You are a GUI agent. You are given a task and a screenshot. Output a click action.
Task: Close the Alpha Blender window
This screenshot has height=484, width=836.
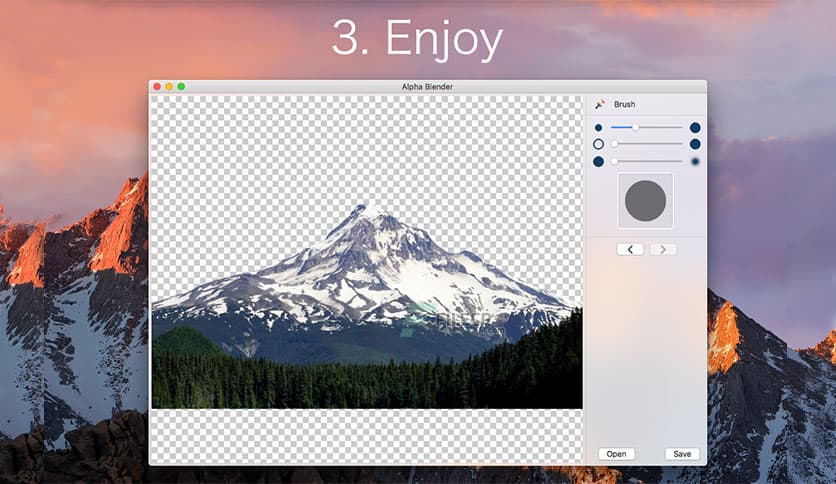pyautogui.click(x=157, y=86)
